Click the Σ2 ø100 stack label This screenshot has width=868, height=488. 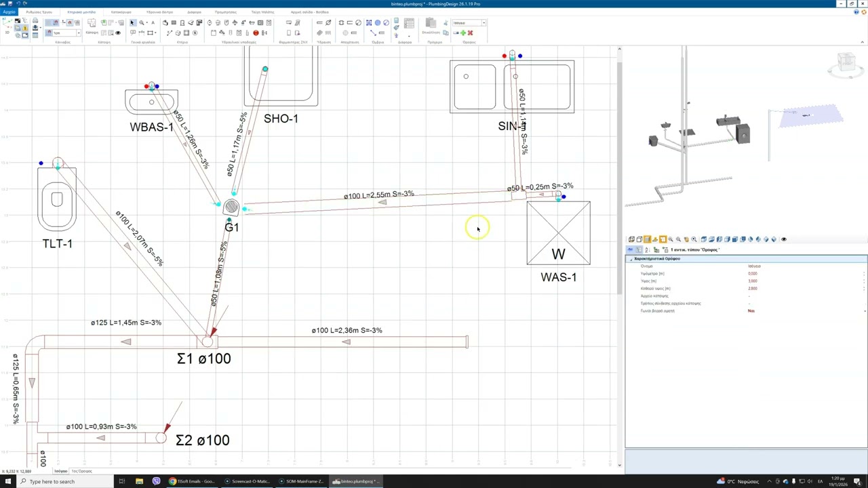pos(202,441)
